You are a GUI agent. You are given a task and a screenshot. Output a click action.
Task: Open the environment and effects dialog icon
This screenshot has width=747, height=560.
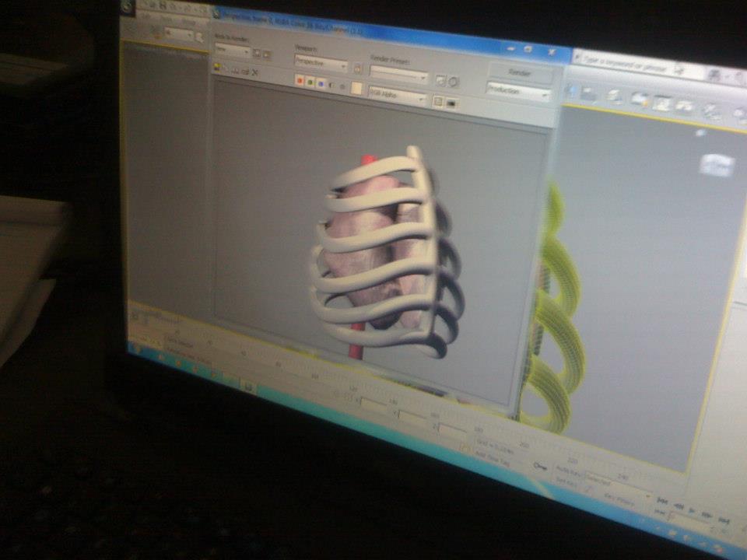pyautogui.click(x=453, y=82)
